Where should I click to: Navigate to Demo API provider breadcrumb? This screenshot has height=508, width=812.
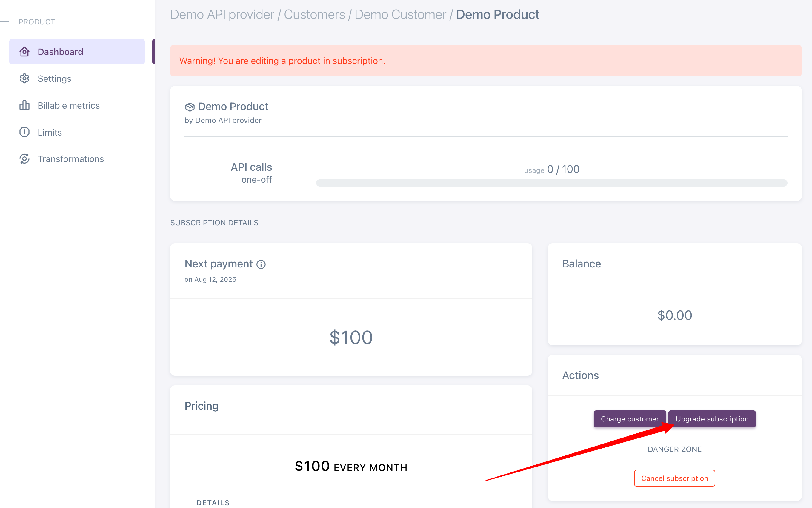pyautogui.click(x=222, y=15)
